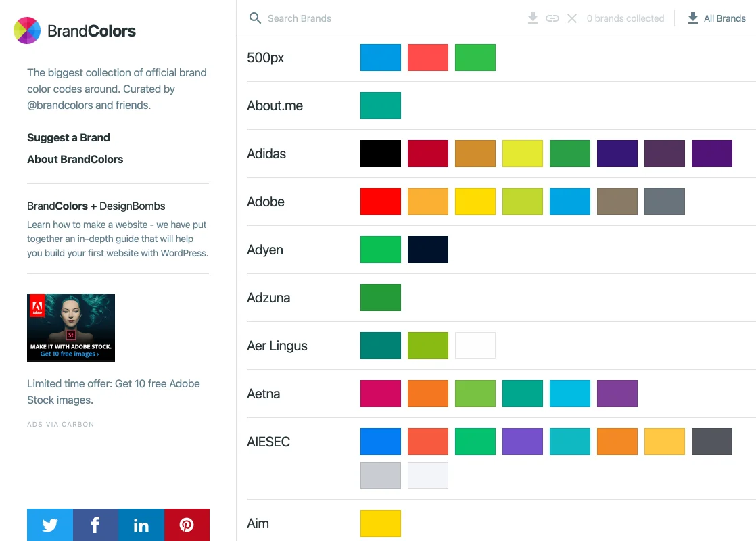
Task: Copy the teal About.me swatch
Action: click(x=381, y=105)
